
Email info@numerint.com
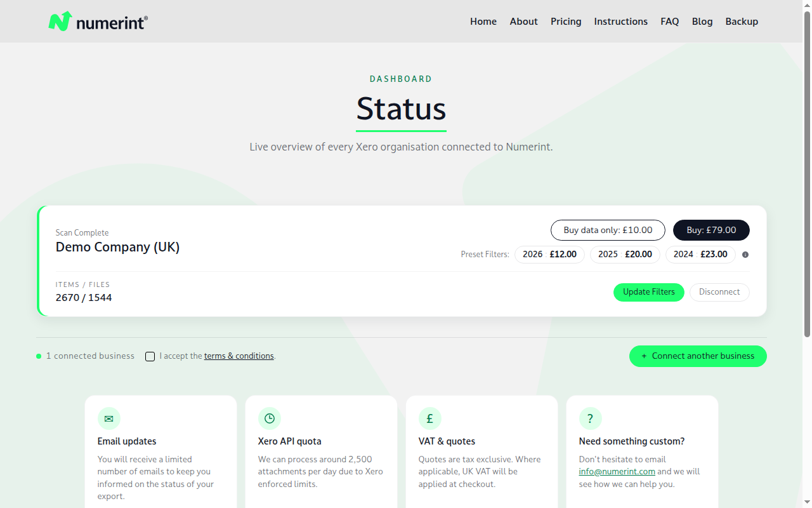coord(617,472)
